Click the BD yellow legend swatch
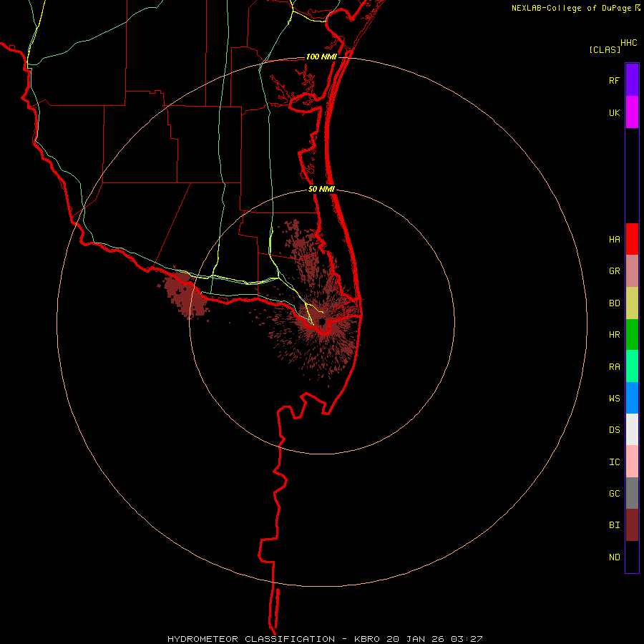 point(632,303)
